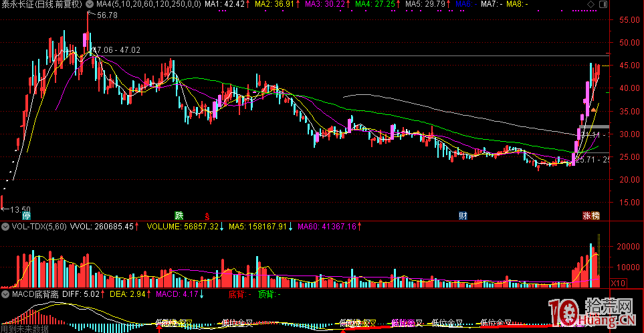Click the MA60: 41367.16 value

(327, 226)
